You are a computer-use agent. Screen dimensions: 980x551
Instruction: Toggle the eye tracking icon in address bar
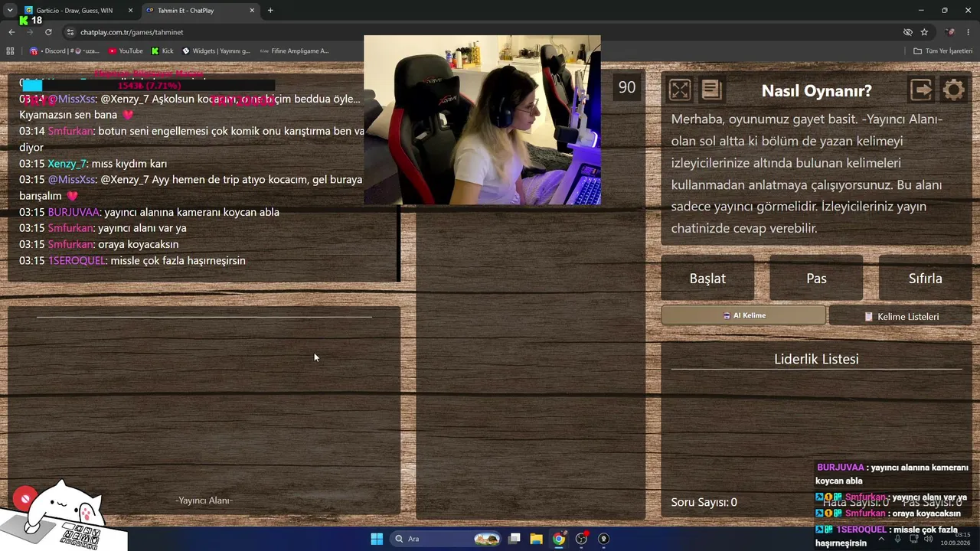(907, 32)
